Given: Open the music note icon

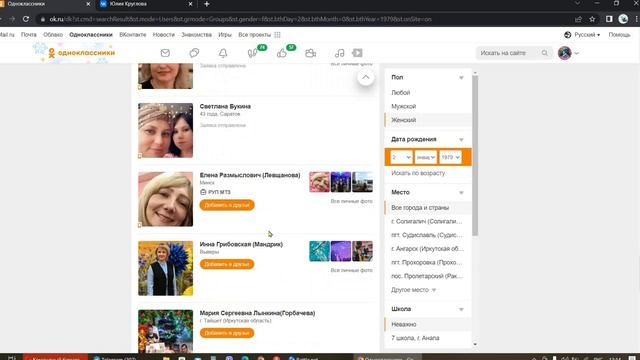Looking at the screenshot, I should pos(339,53).
